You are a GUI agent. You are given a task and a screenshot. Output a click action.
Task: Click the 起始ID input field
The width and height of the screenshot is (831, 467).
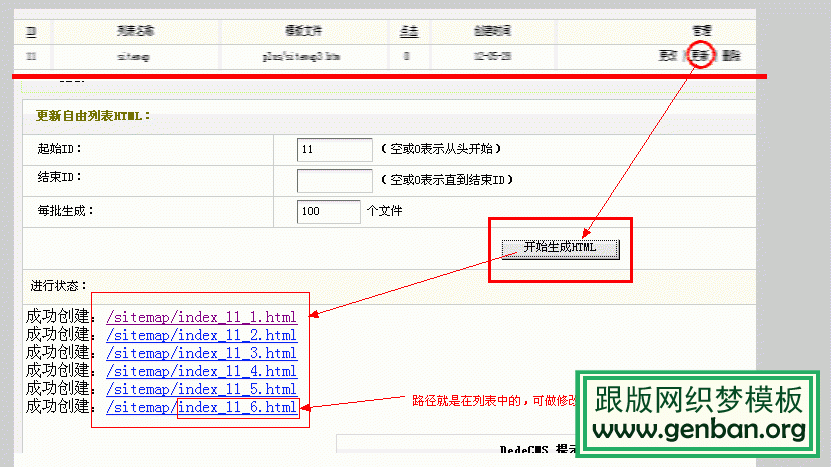pos(335,150)
